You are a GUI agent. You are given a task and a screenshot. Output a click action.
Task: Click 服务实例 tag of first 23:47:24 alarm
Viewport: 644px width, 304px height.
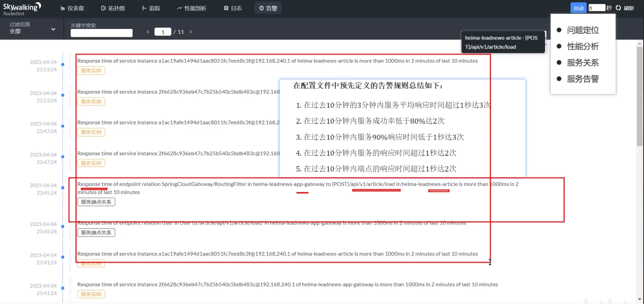91,132
